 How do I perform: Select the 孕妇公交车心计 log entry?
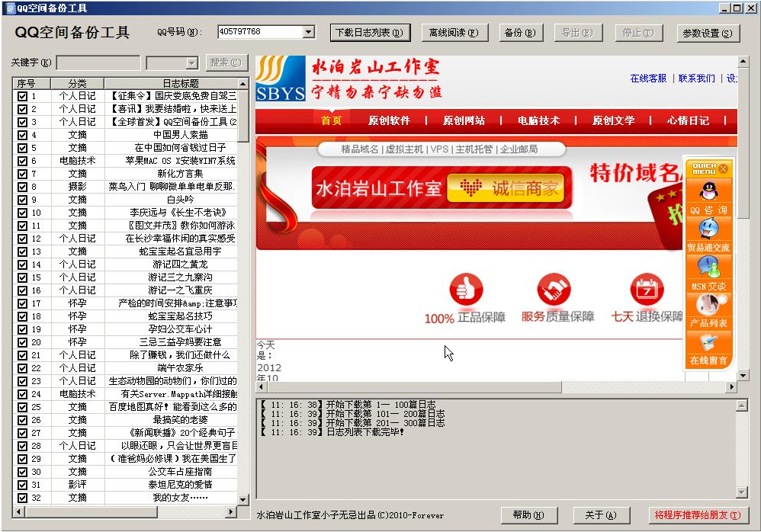click(x=180, y=328)
